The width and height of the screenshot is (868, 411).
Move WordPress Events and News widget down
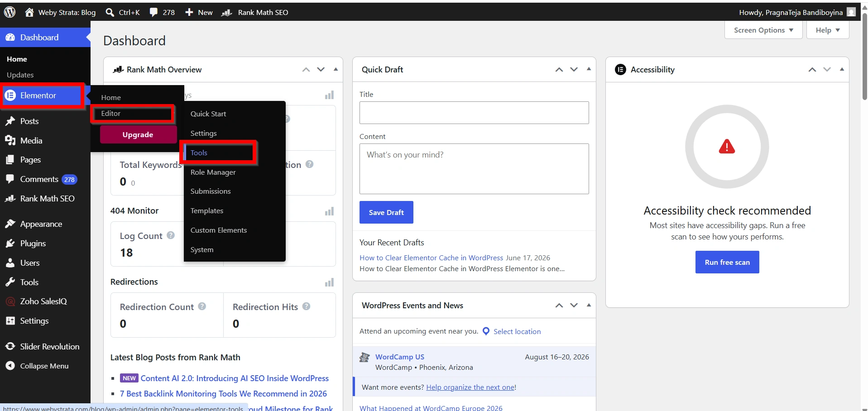pos(574,306)
